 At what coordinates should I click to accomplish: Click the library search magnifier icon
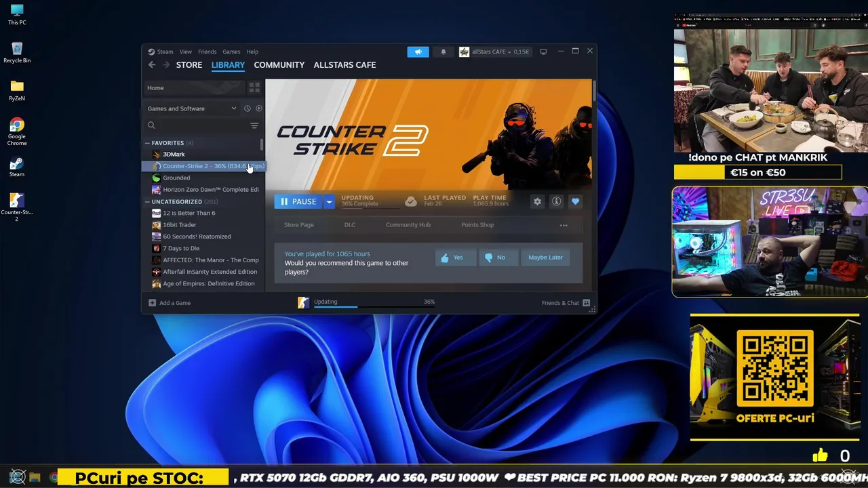coord(151,125)
